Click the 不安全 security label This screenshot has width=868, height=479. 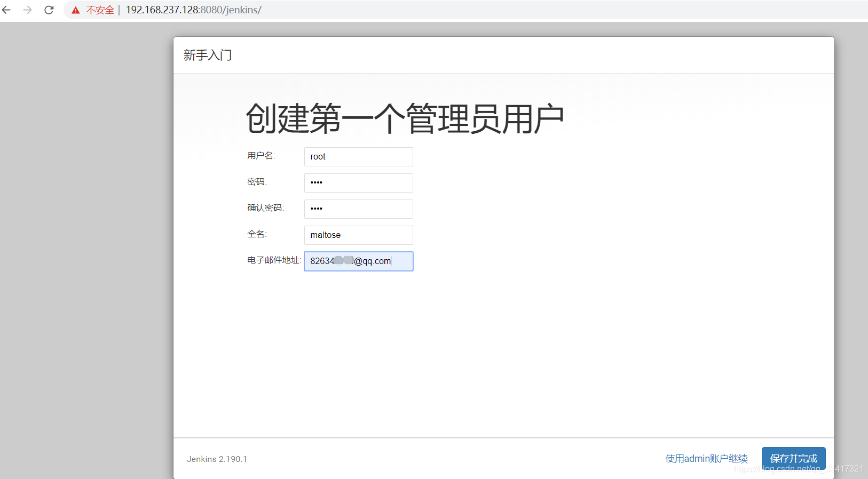(100, 10)
